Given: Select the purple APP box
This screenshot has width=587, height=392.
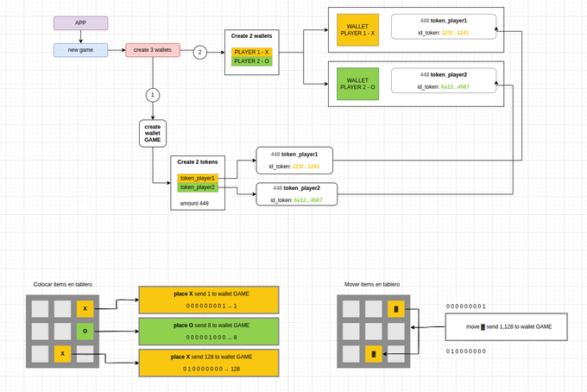Looking at the screenshot, I should click(80, 22).
